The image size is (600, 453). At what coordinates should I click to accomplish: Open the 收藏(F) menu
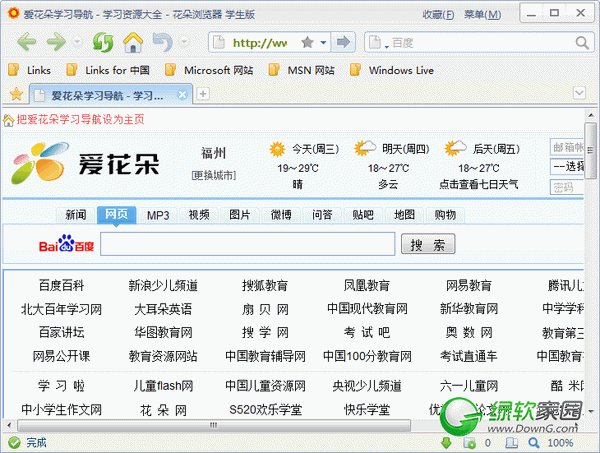(x=438, y=15)
